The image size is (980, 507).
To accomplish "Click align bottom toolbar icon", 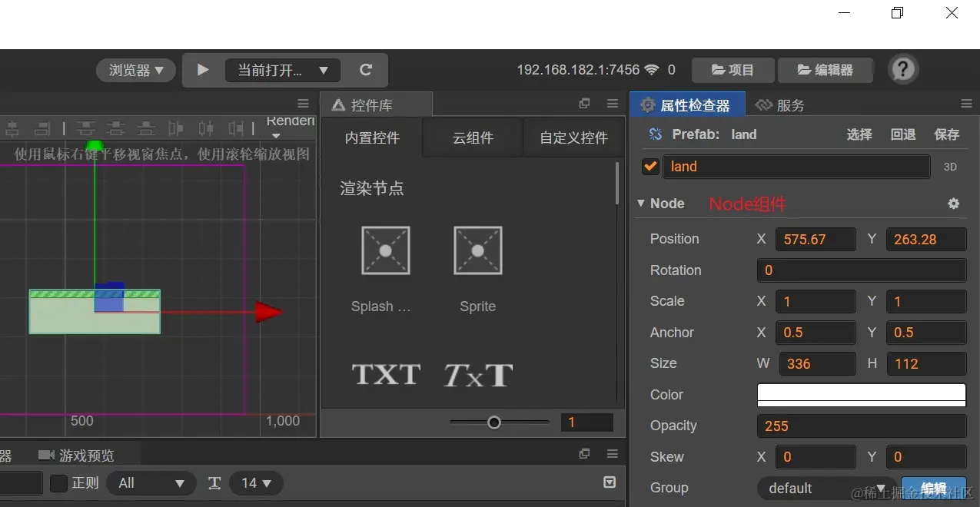I will pos(145,128).
